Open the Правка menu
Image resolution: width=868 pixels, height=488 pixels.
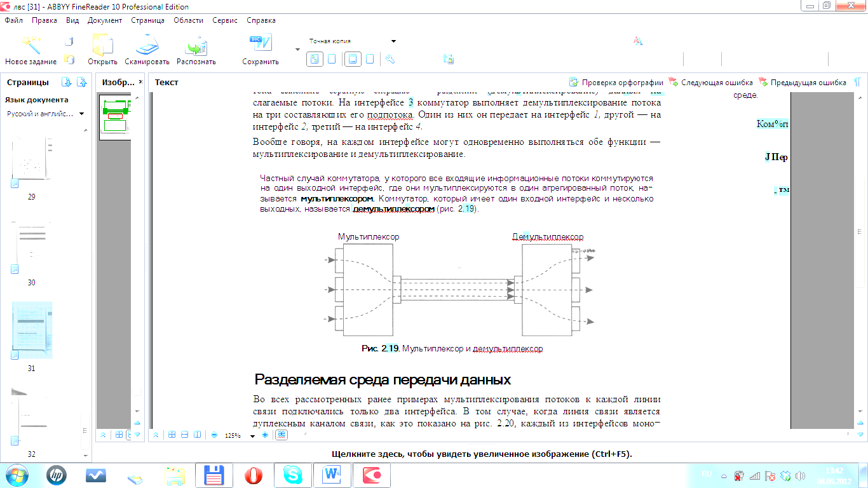tap(44, 20)
